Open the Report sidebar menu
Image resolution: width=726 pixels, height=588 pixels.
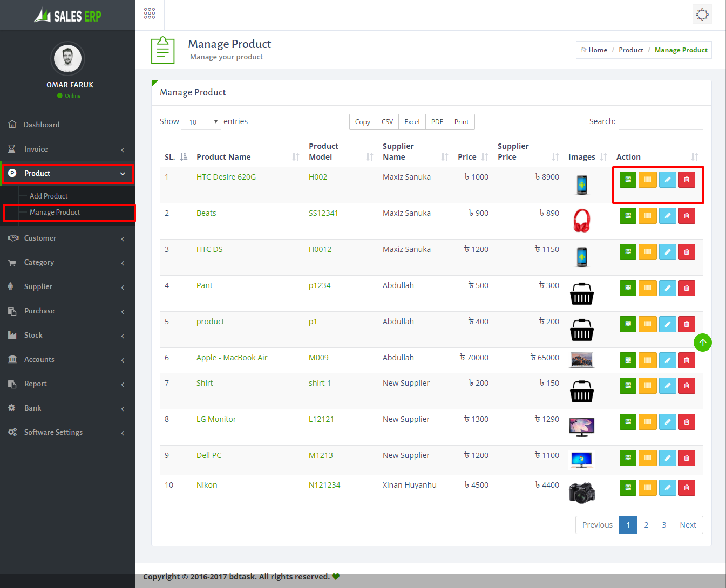click(67, 384)
